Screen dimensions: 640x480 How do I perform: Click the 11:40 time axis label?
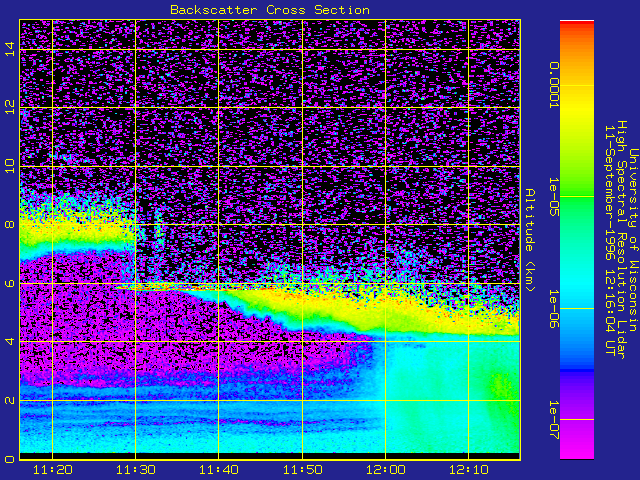pyautogui.click(x=219, y=470)
